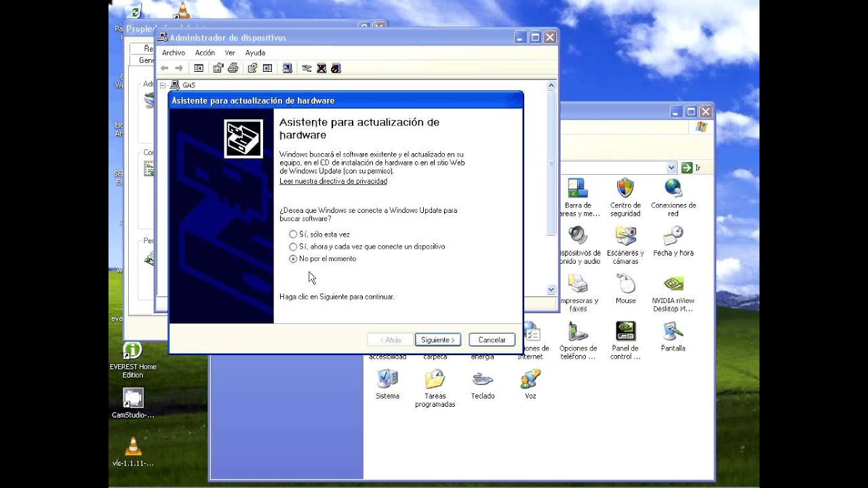Open Escáneres y cámaras icon
This screenshot has height=488, width=868.
[625, 245]
